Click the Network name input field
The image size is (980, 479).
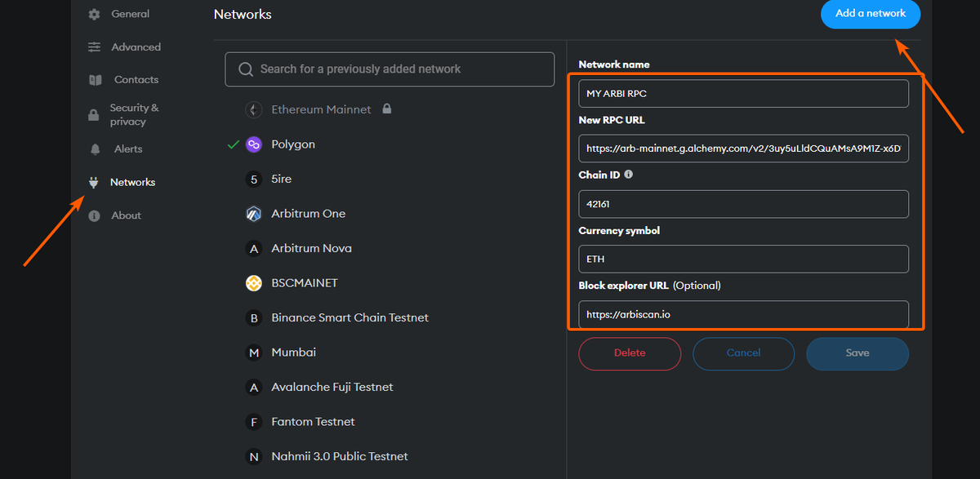[743, 93]
